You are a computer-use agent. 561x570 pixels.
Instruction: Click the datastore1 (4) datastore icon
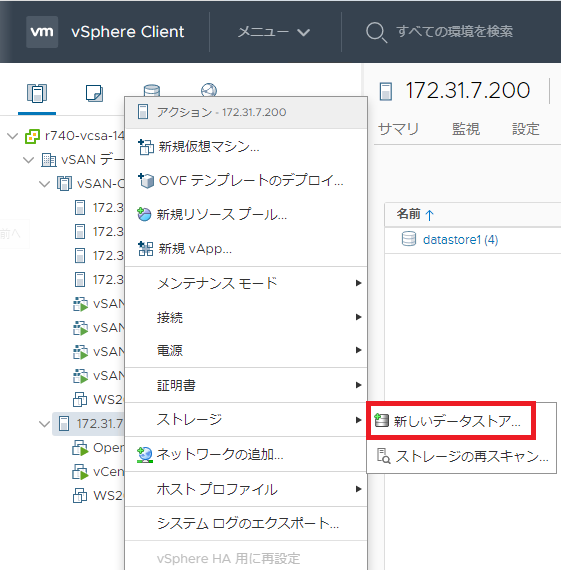[409, 239]
